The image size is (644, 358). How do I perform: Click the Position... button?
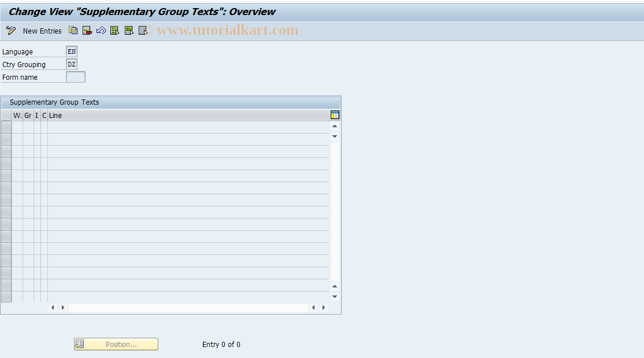pyautogui.click(x=116, y=344)
